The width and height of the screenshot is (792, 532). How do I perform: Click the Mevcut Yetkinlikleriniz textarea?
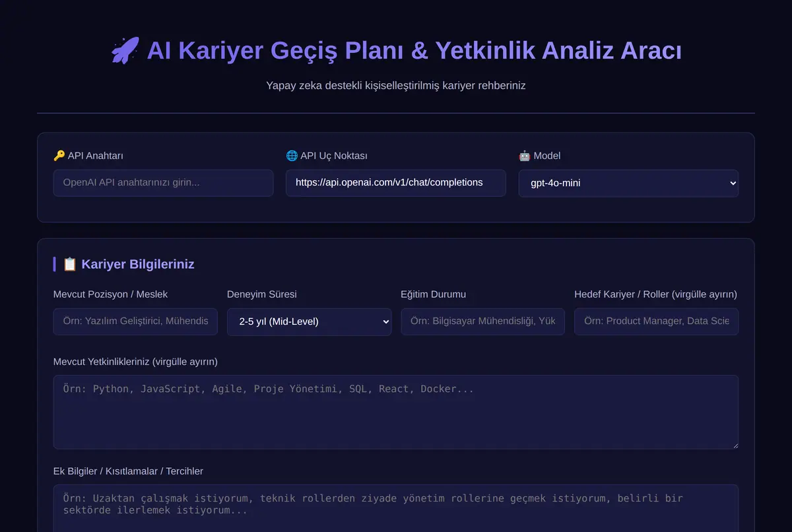click(396, 413)
